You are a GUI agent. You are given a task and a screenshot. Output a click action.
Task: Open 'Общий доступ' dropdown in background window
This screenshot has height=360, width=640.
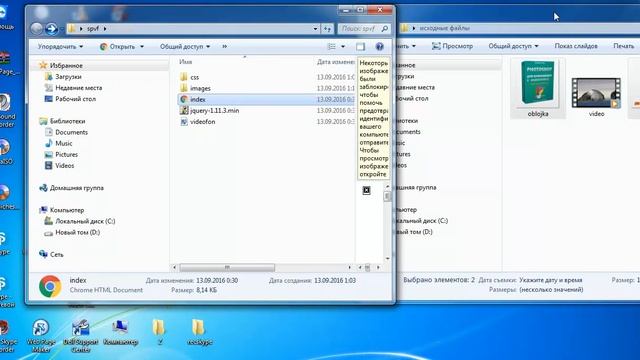pos(513,46)
